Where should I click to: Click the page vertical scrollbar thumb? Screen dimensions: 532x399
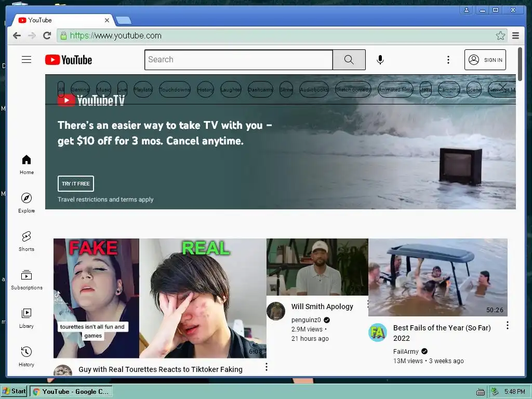coord(520,64)
